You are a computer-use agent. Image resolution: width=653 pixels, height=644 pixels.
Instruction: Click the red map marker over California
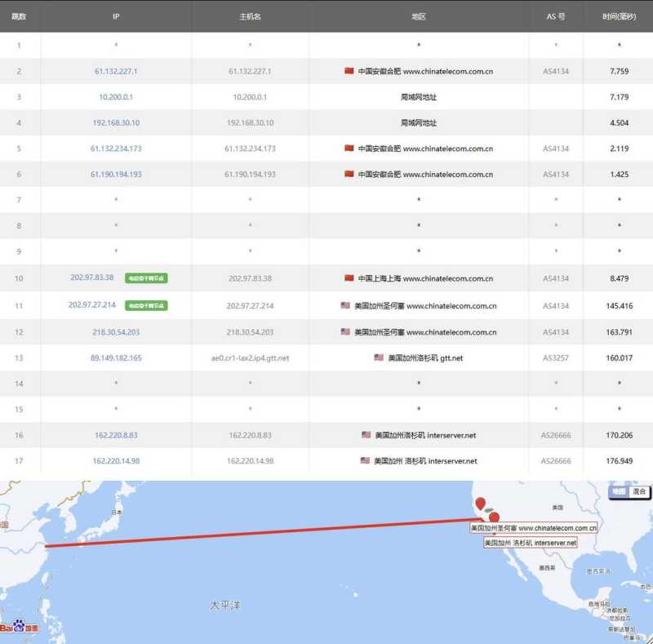482,504
